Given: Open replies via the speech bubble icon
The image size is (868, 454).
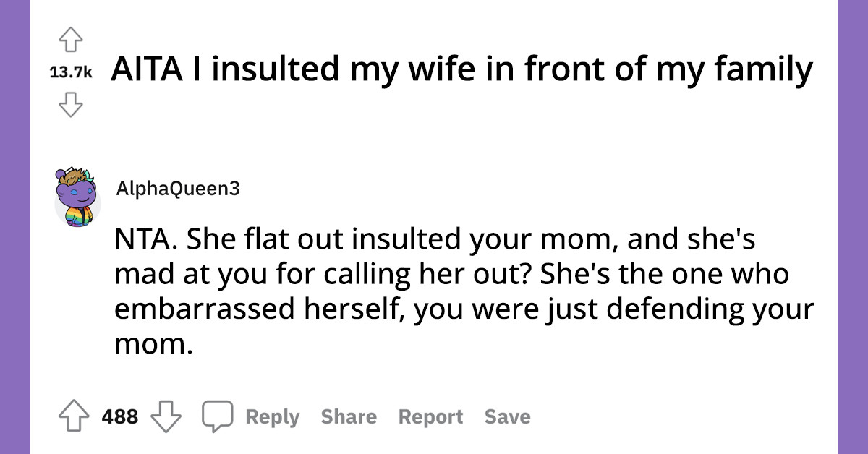Looking at the screenshot, I should [218, 416].
